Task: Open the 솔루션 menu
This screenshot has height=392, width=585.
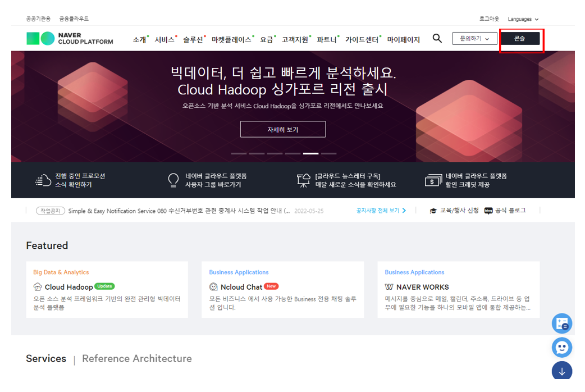Action: (x=193, y=39)
